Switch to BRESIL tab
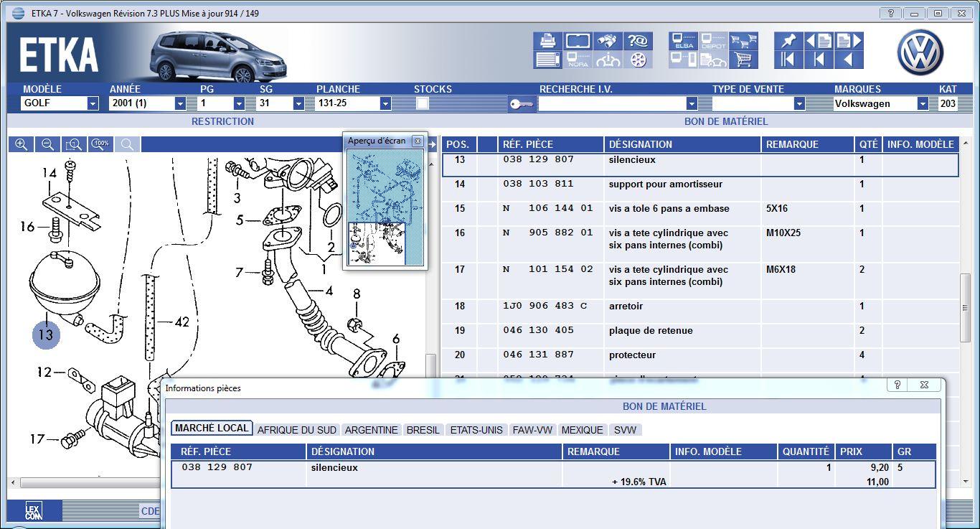This screenshot has height=529, width=980. (x=423, y=430)
